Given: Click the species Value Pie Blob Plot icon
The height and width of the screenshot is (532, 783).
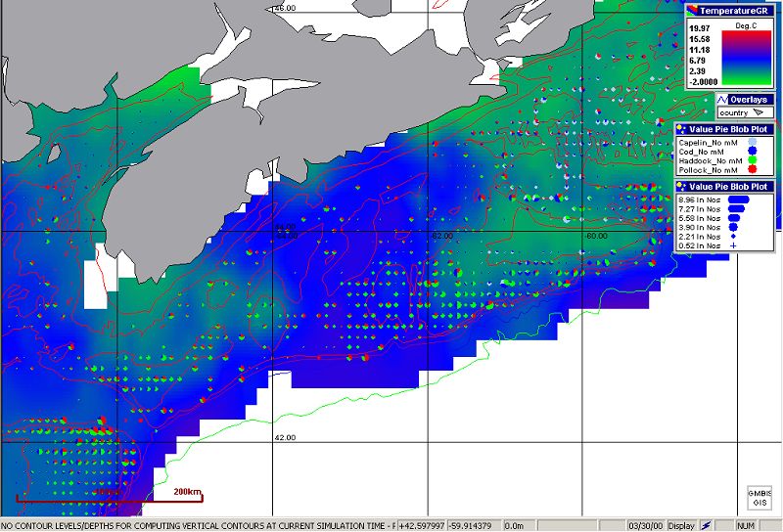Looking at the screenshot, I should click(681, 128).
